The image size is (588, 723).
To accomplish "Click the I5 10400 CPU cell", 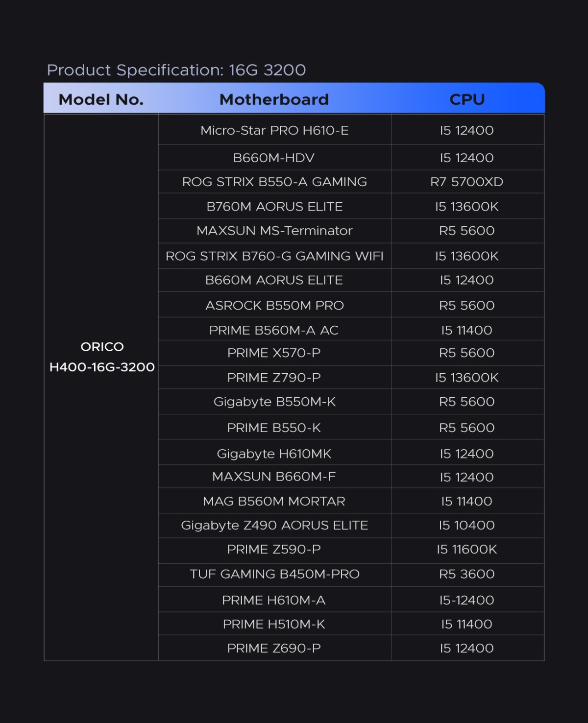I will point(467,525).
